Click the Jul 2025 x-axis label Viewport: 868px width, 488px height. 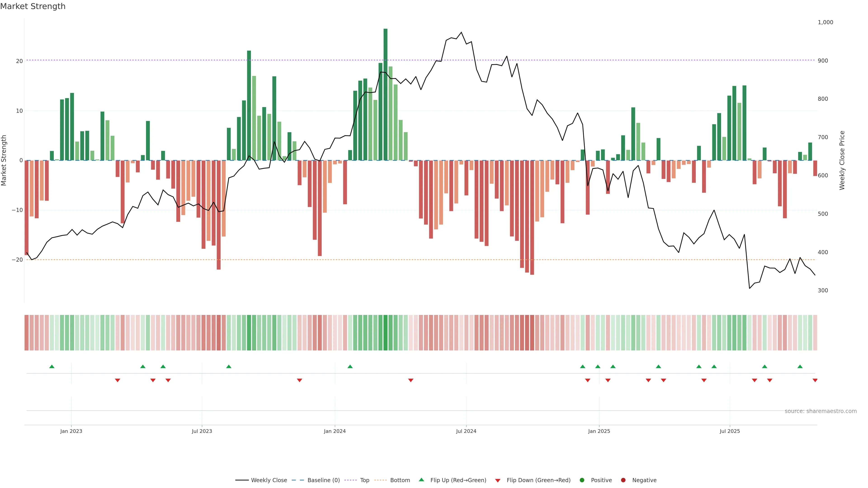click(x=729, y=431)
